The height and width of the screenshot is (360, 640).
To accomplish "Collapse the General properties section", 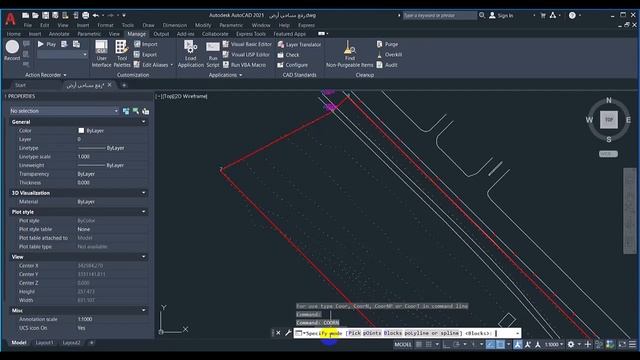I will pyautogui.click(x=143, y=122).
